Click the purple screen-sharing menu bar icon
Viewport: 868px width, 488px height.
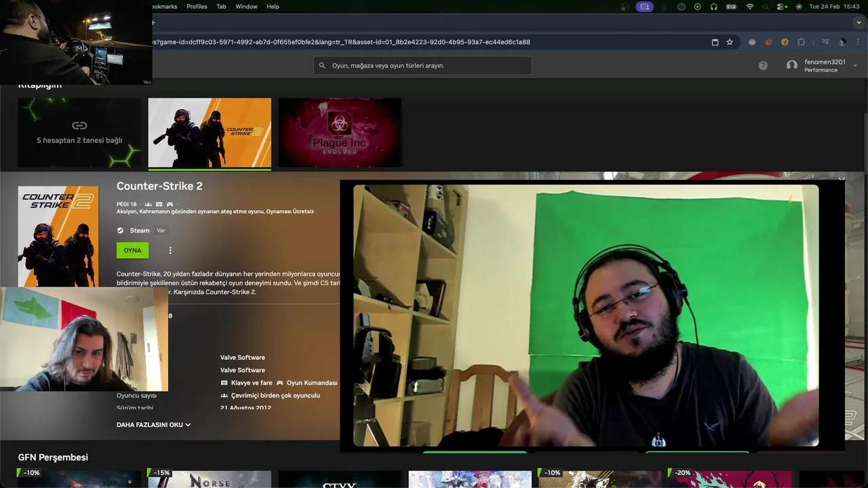644,7
